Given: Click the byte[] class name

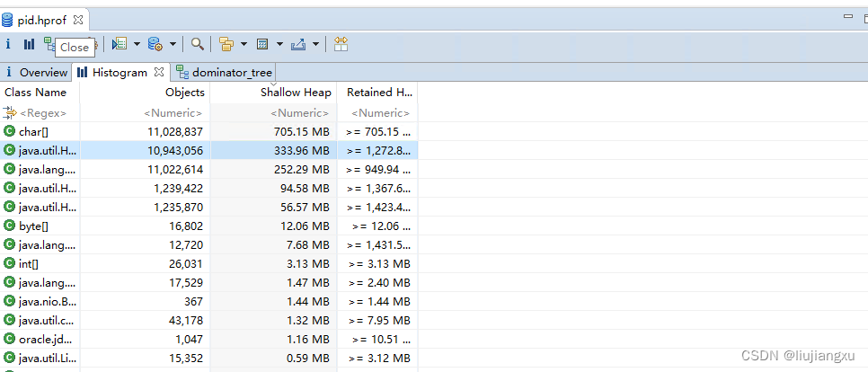Looking at the screenshot, I should pyautogui.click(x=34, y=226).
